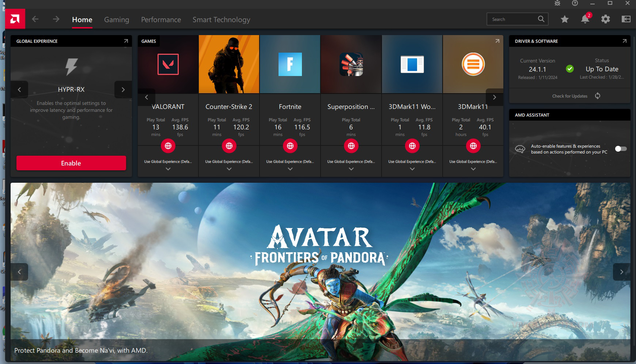Open the Gaming tab
Viewport: 636px width, 364px height.
117,20
